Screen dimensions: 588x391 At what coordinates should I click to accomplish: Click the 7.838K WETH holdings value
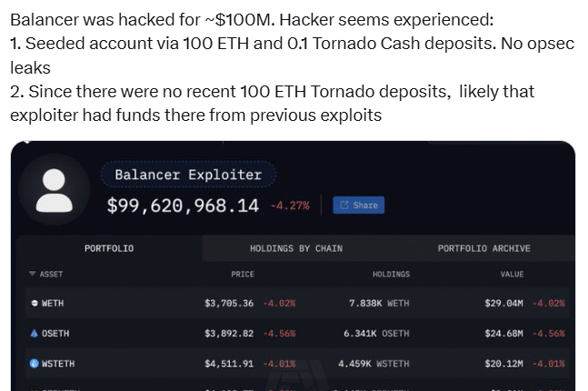tap(379, 303)
